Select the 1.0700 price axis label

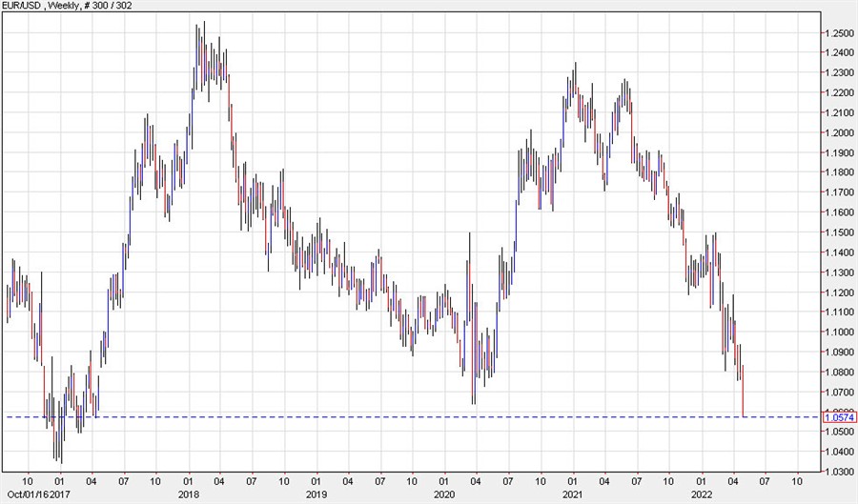point(841,393)
